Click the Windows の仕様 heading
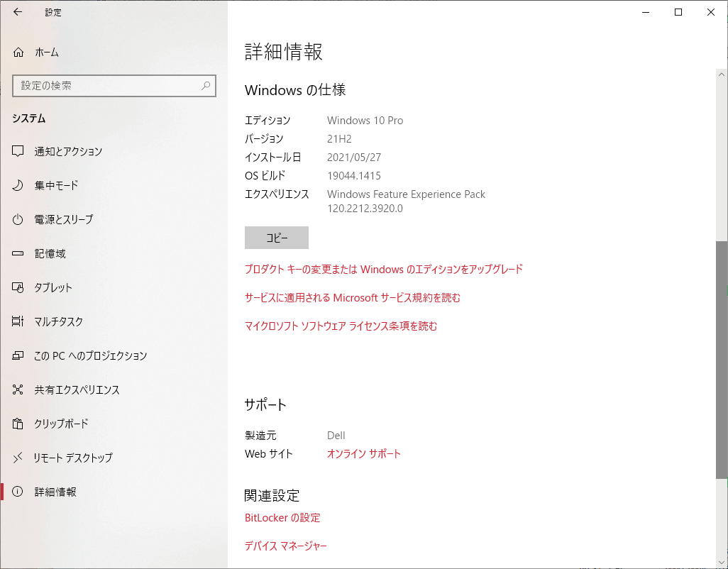Image resolution: width=728 pixels, height=569 pixels. 295,90
